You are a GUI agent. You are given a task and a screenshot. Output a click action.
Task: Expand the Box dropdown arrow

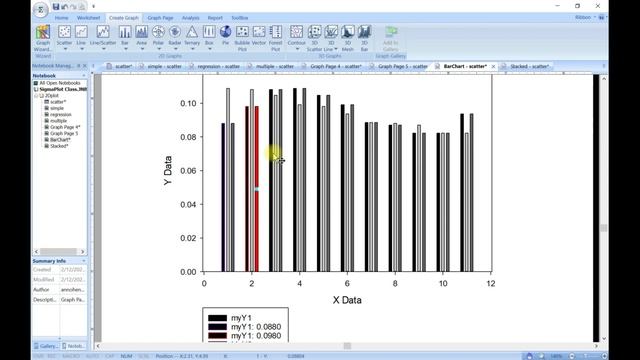pyautogui.click(x=209, y=49)
